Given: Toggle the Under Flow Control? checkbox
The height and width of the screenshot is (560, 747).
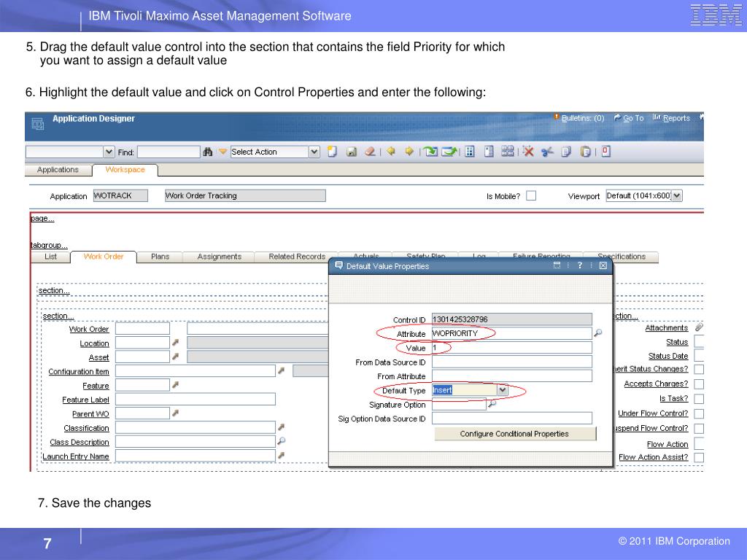Looking at the screenshot, I should click(x=699, y=414).
